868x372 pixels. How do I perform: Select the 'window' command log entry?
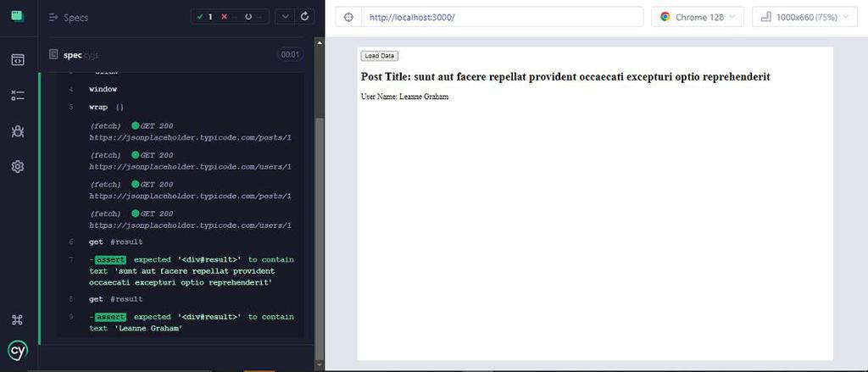181,89
